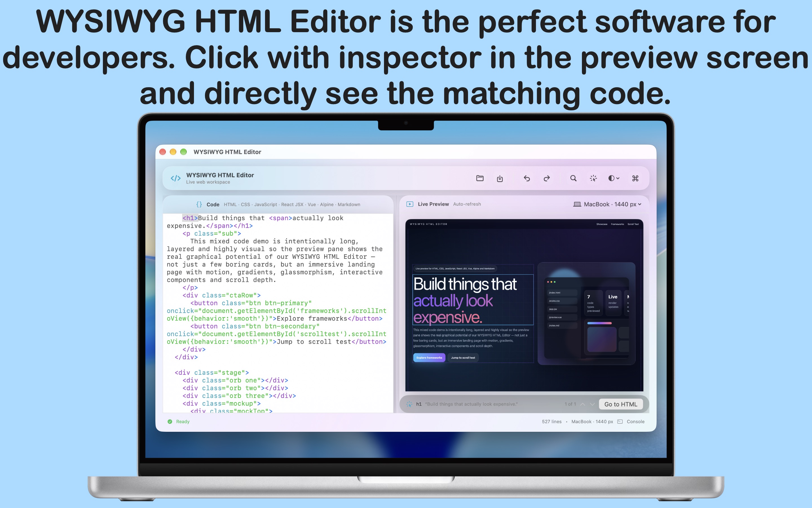The height and width of the screenshot is (508, 812).
Task: Click the <div class="stage"> code line
Action: [x=212, y=373]
